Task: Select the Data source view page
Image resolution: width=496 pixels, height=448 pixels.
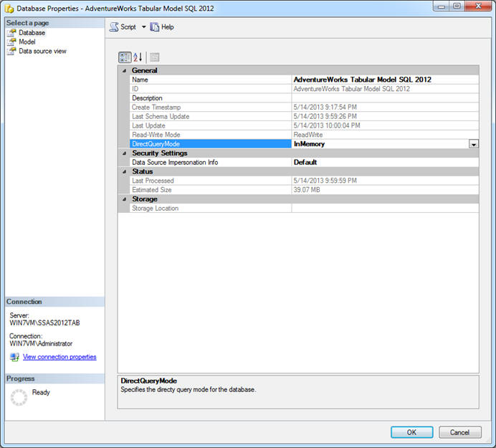Action: click(42, 51)
